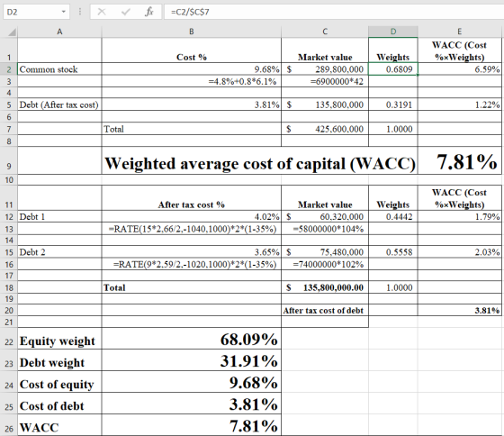504x436 pixels.
Task: Click the cell showing 0.6809
Action: [x=393, y=69]
